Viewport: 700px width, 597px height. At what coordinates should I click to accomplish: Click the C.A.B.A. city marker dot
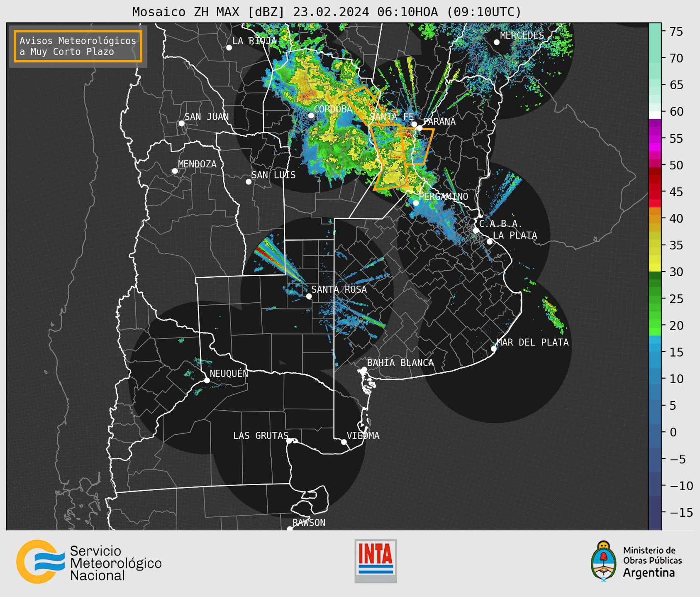tap(476, 230)
